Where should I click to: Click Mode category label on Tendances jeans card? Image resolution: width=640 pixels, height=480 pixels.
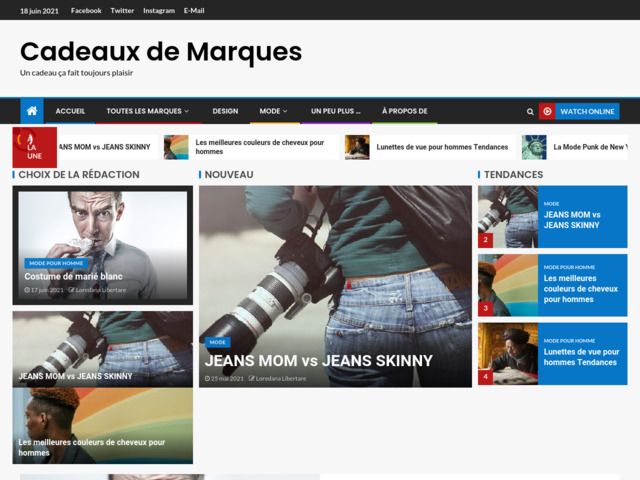[x=551, y=204]
